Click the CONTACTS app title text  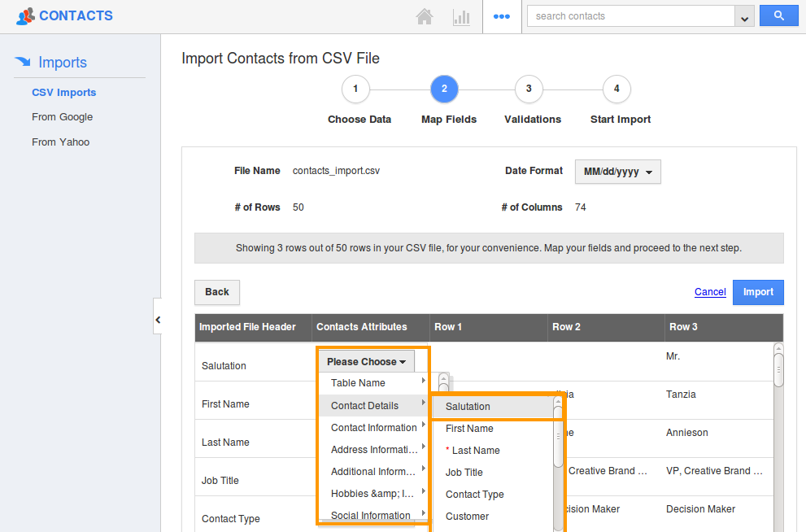coord(76,16)
